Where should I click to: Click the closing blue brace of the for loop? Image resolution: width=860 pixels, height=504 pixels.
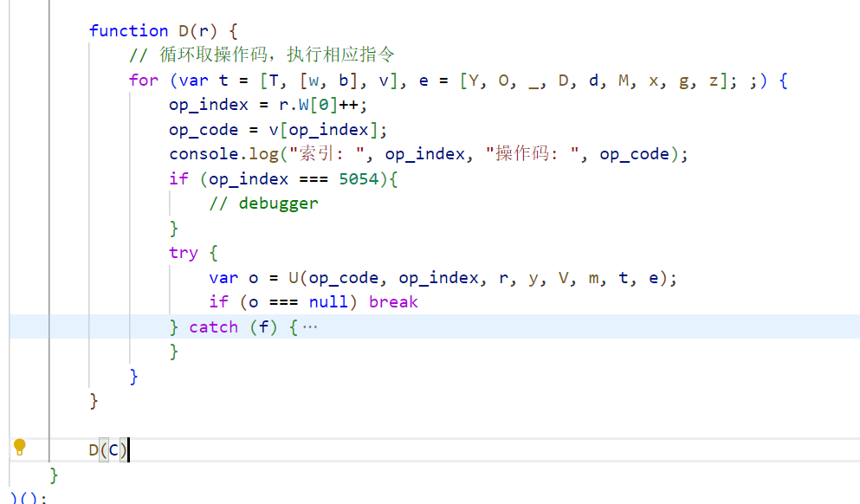click(x=134, y=376)
